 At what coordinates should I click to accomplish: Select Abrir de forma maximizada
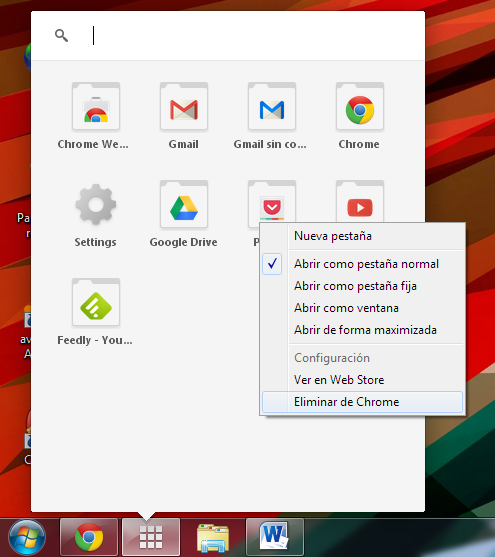point(362,330)
